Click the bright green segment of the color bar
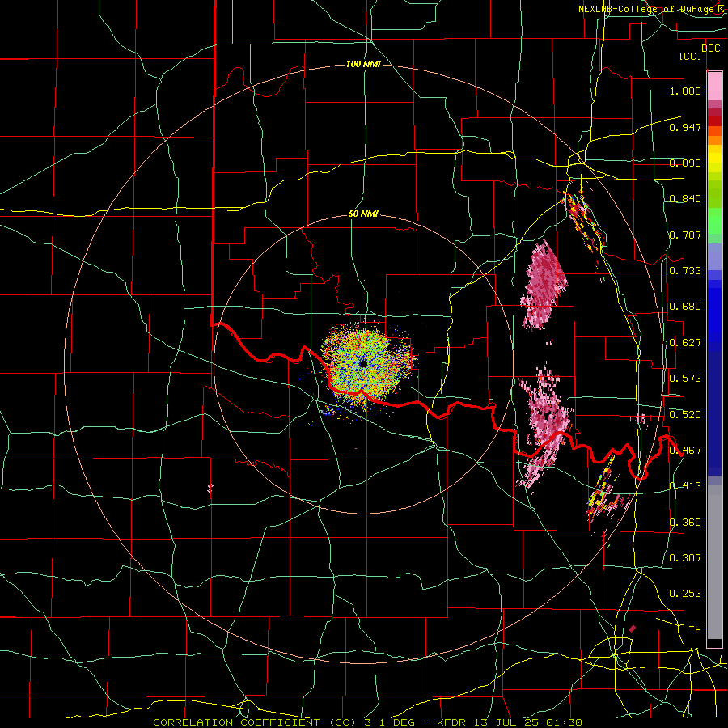The image size is (728, 728). tap(714, 221)
